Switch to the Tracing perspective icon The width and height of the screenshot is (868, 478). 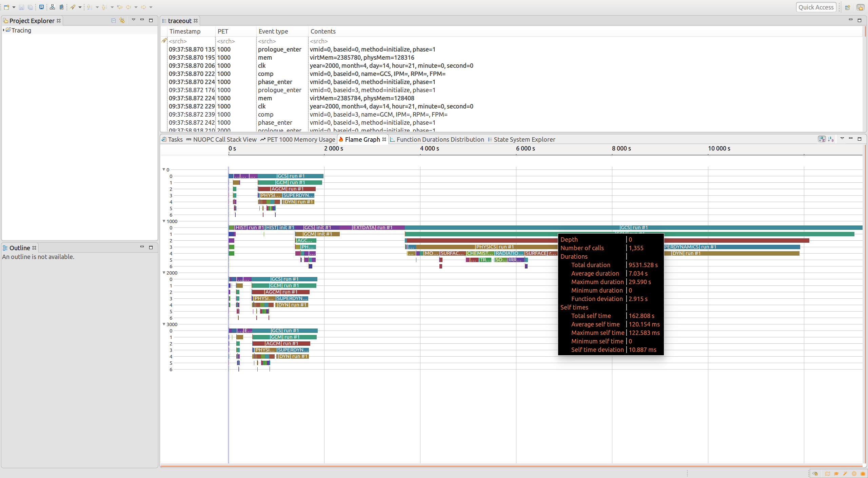tap(860, 7)
